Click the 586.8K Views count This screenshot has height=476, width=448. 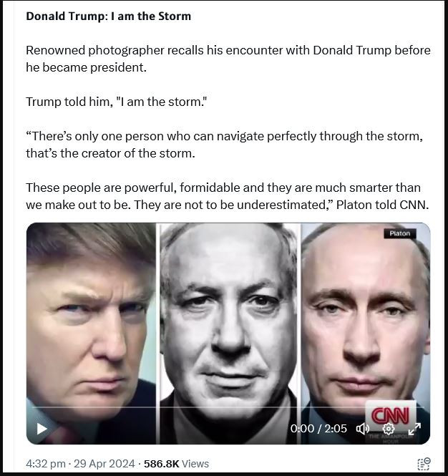click(176, 464)
